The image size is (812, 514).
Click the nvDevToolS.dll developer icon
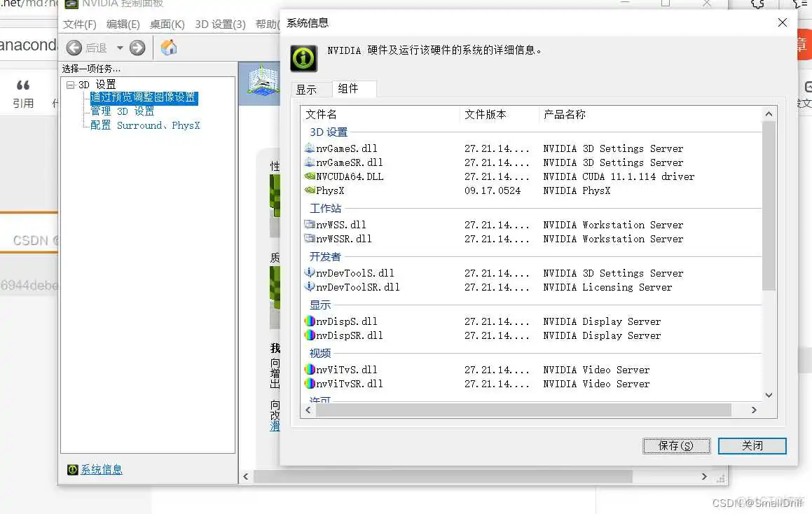coord(310,273)
